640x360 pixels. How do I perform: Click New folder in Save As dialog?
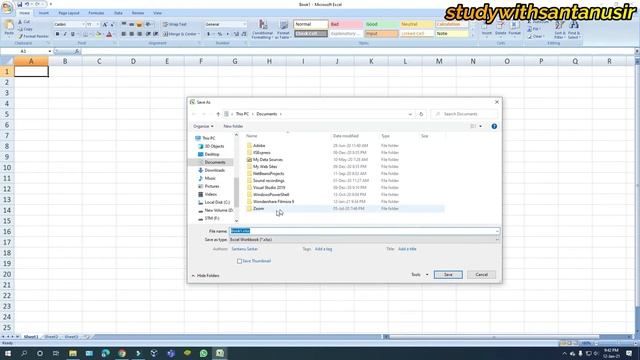(233, 127)
